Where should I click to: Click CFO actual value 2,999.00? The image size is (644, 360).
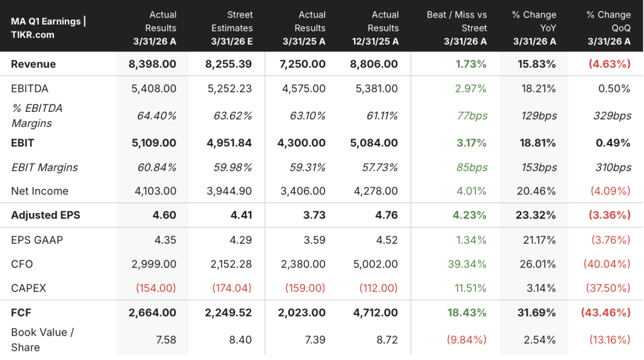coord(153,264)
